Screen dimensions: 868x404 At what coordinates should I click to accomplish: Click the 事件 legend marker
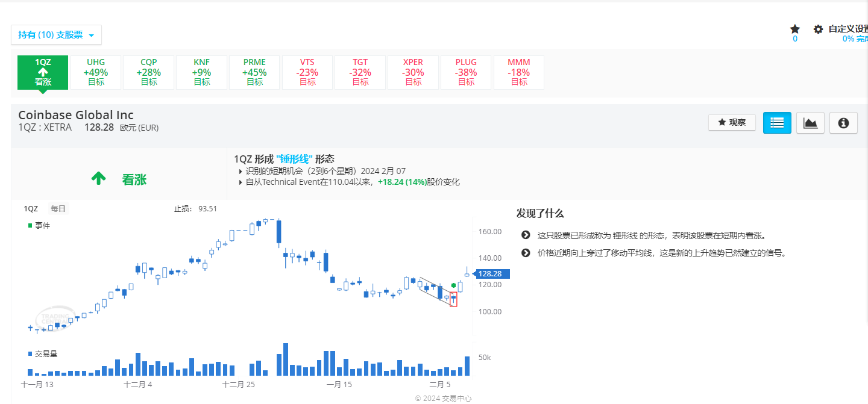(30, 225)
